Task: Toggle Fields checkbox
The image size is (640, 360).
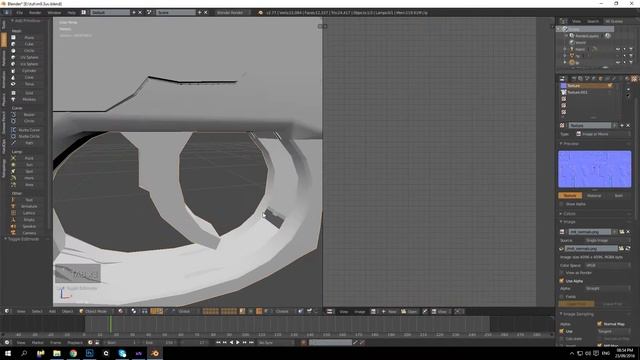Action: 562,297
